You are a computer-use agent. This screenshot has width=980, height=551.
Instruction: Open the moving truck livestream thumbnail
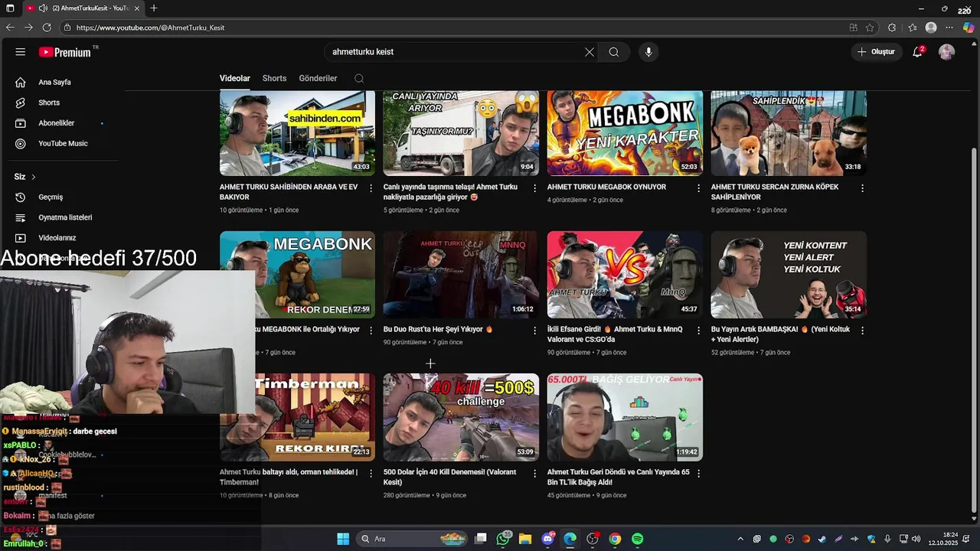461,133
